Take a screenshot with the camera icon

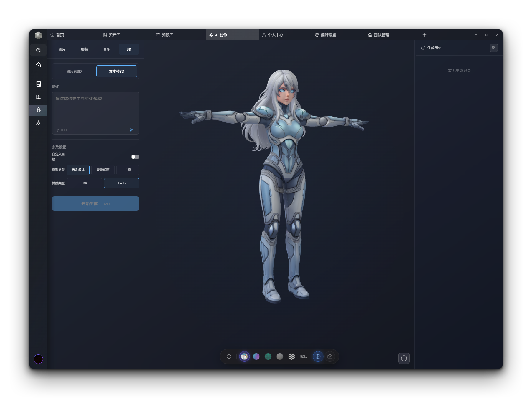click(x=330, y=356)
